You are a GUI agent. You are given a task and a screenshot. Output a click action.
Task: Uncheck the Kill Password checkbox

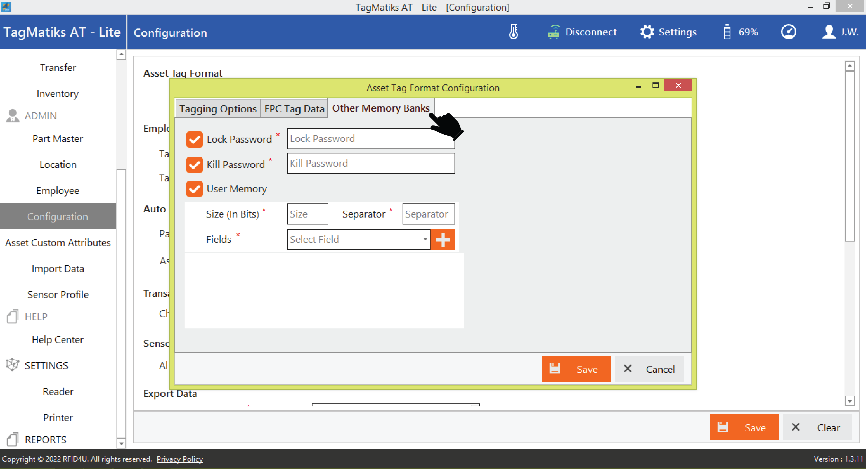[x=194, y=164]
